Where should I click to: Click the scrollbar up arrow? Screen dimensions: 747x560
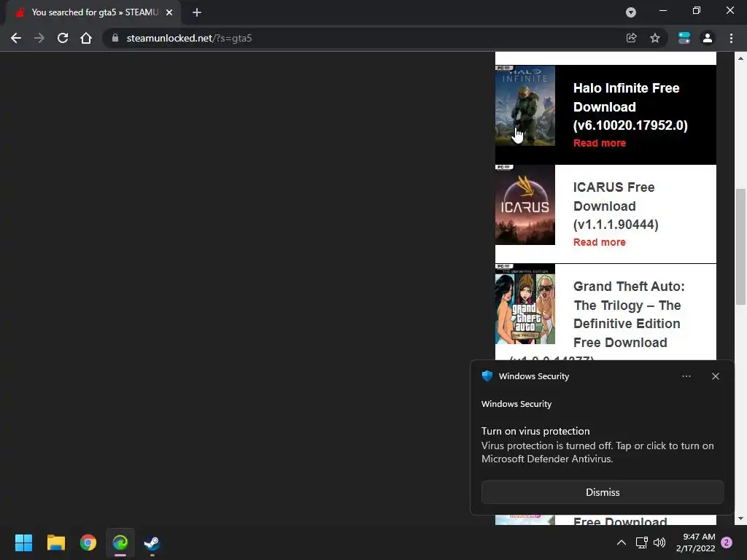740,58
